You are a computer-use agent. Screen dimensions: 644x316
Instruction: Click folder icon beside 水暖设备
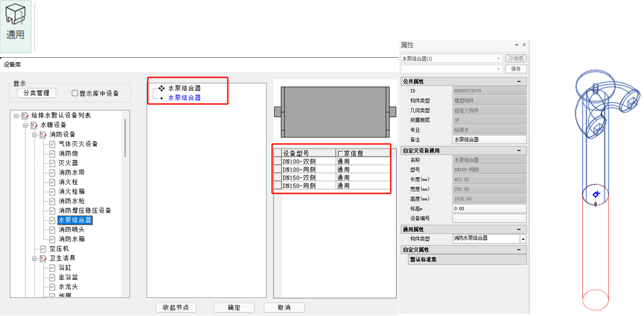(33, 125)
